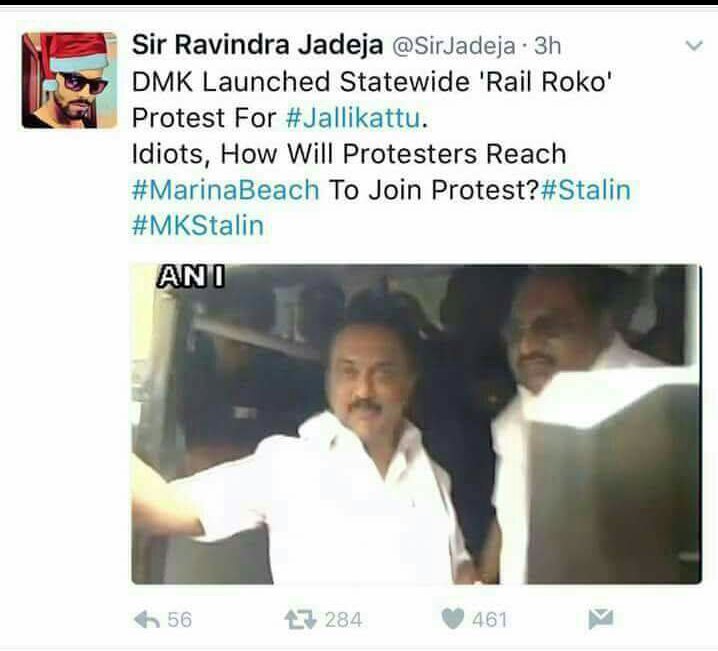718x651 pixels.
Task: Open the tweet options chevron
Action: click(x=694, y=45)
